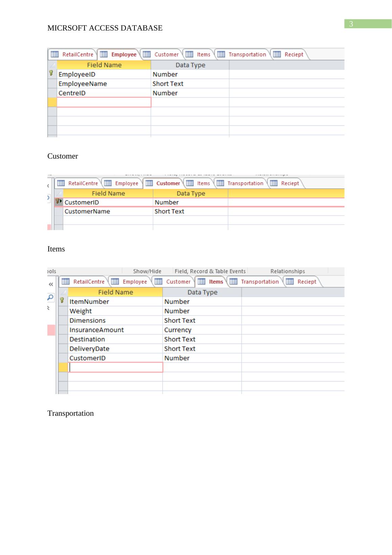Click the table icon on first RetailCentre tab
The width and height of the screenshot is (392, 555).
click(55, 54)
